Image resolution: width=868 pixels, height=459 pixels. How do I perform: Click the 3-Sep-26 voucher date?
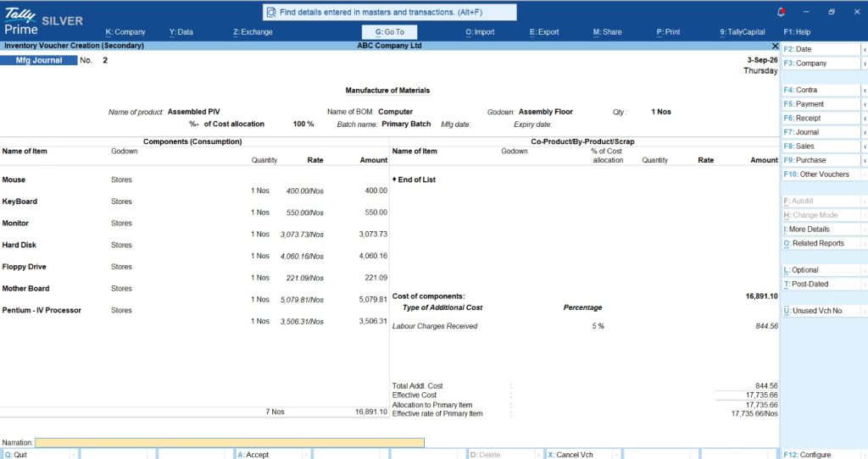pos(762,60)
